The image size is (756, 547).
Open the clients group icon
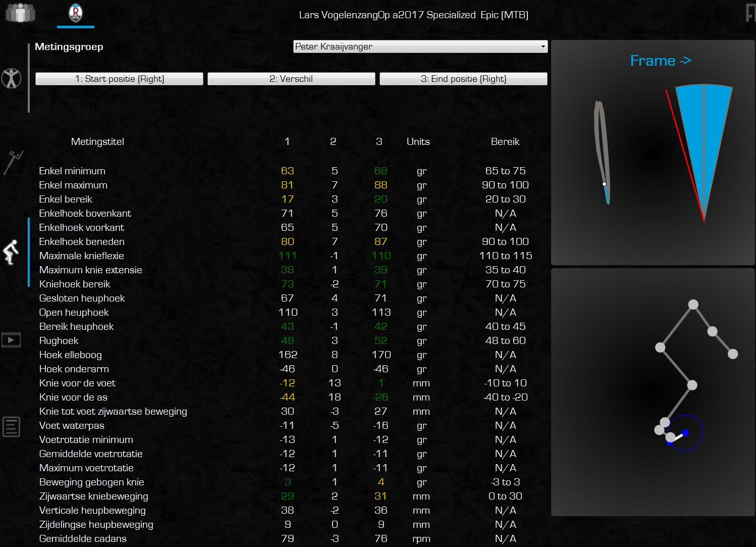tap(20, 13)
